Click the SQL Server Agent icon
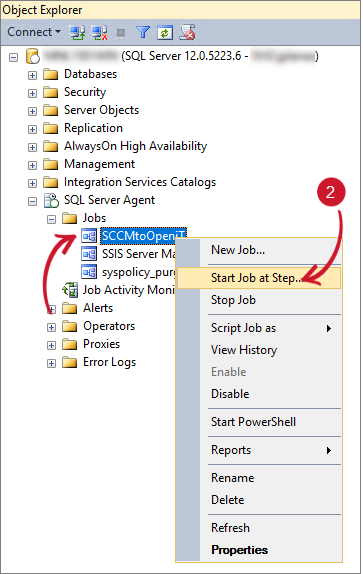Image resolution: width=363 pixels, height=574 pixels. [x=51, y=200]
